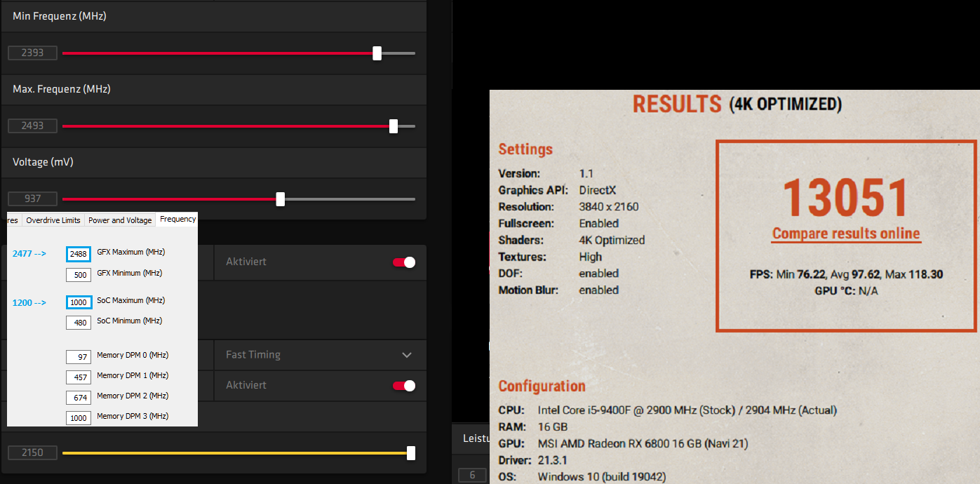Open the Compare results online link
Image resolution: width=980 pixels, height=484 pixels.
click(x=846, y=234)
